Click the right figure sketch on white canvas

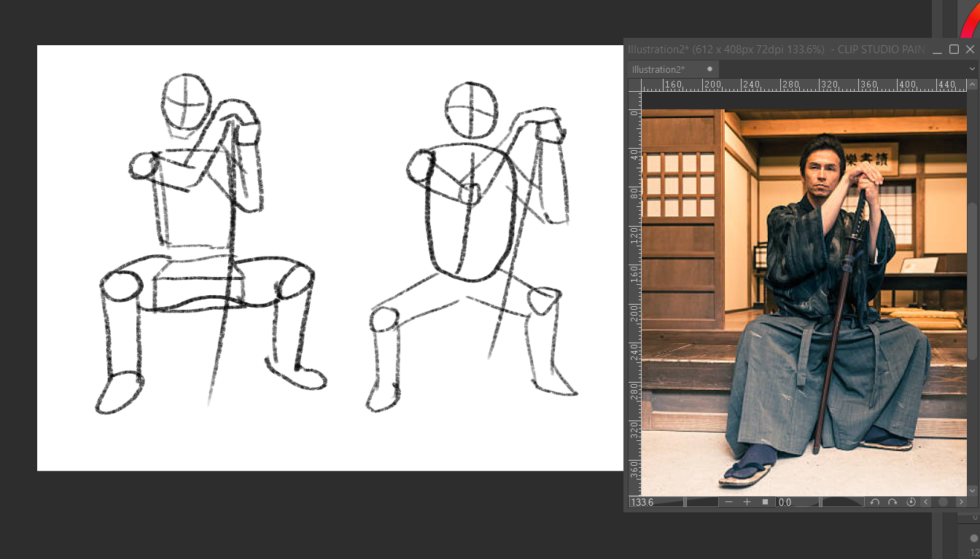(472, 246)
